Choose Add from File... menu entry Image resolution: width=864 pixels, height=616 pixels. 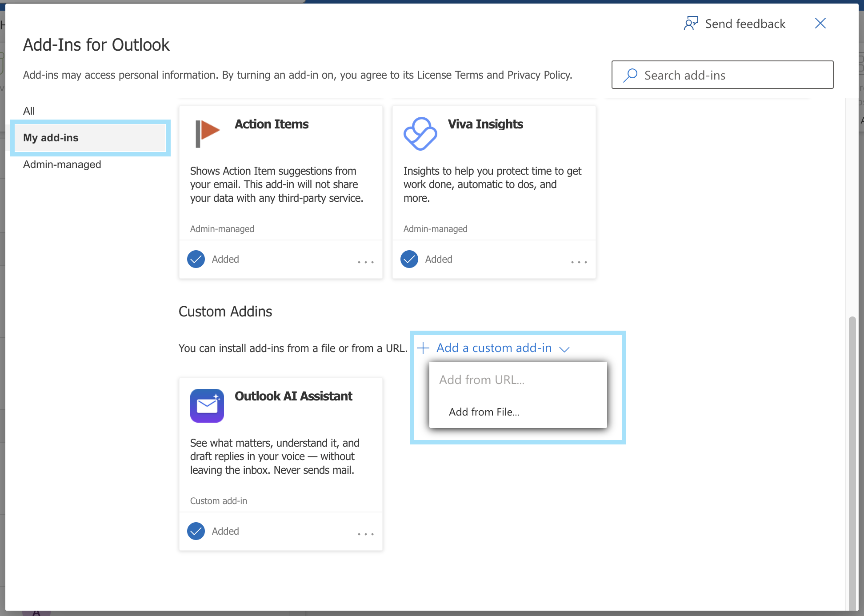(x=518, y=412)
